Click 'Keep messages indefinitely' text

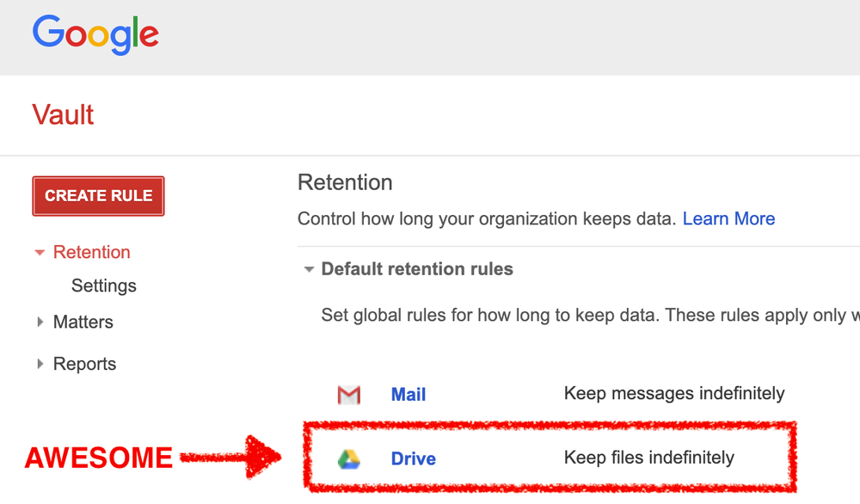pyautogui.click(x=674, y=393)
